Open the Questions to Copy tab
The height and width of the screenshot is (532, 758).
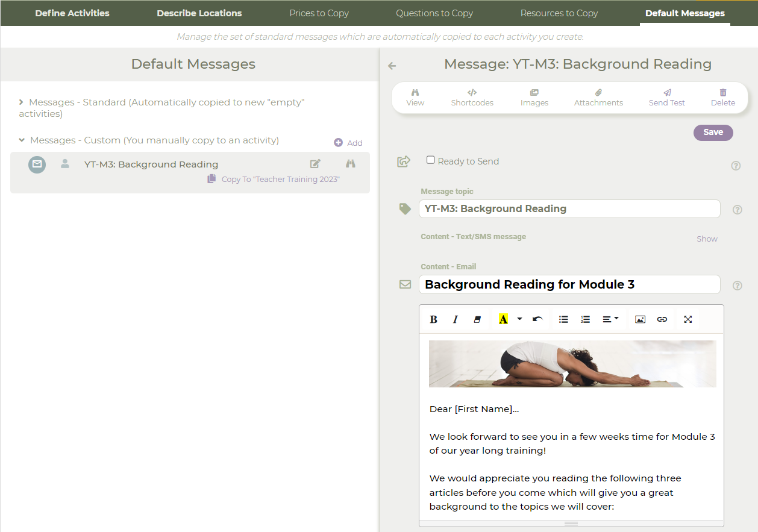point(434,13)
